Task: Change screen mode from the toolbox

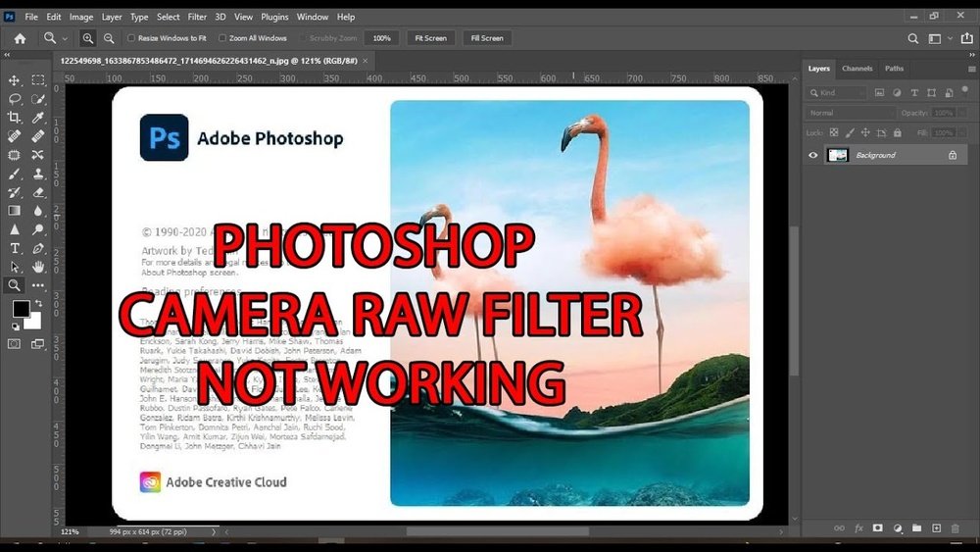Action: pos(38,344)
